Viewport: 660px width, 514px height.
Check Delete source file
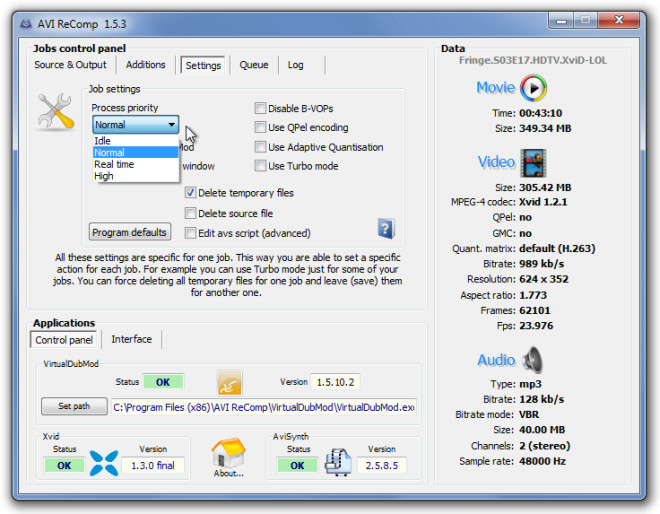191,213
